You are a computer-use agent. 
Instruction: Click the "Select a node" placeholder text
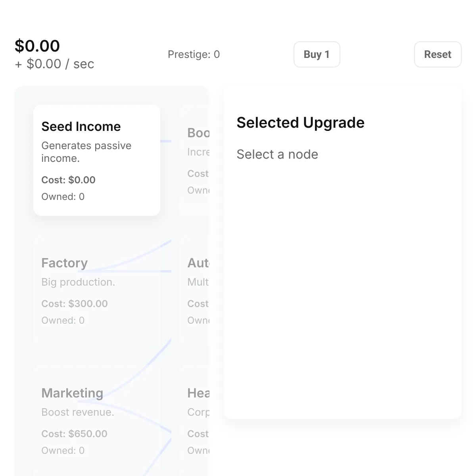click(x=277, y=154)
